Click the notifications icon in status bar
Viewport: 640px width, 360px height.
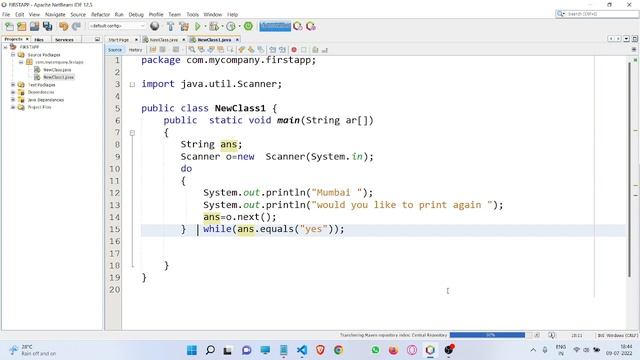(x=551, y=335)
